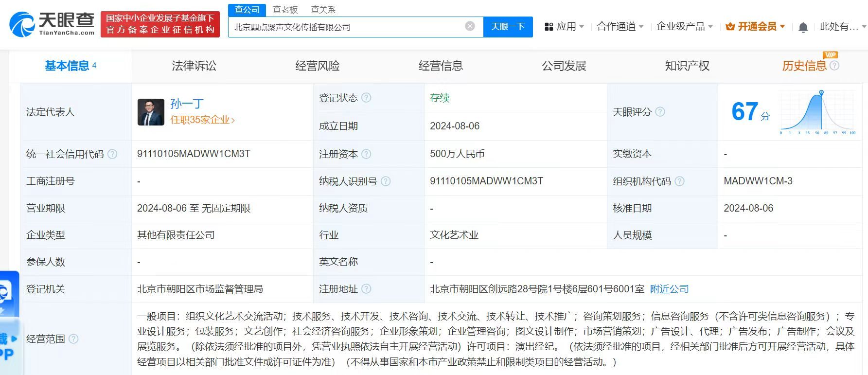Click the 成立日期 value 2024-08-06
Viewport: 868px width, 375px height.
pos(455,126)
